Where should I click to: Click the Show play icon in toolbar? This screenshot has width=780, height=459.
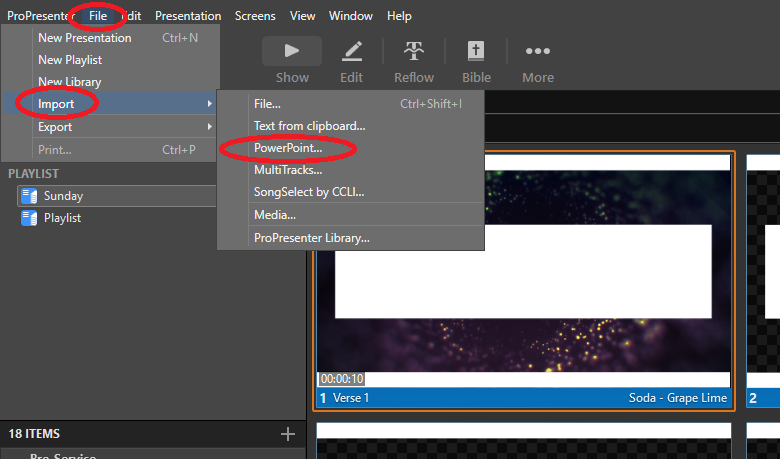pyautogui.click(x=292, y=51)
